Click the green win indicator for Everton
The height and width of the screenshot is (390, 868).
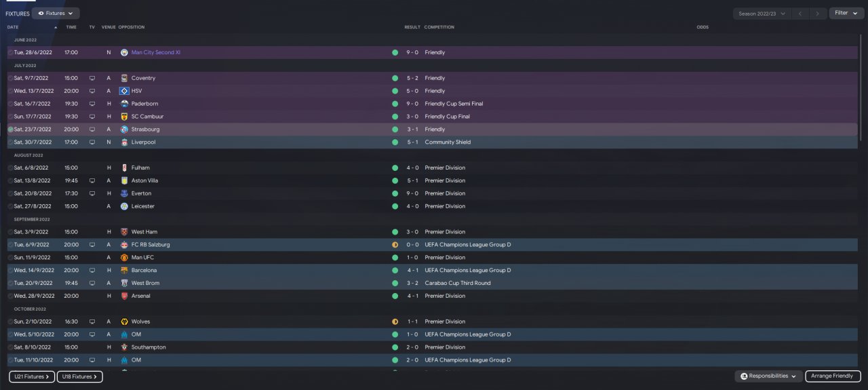point(395,193)
